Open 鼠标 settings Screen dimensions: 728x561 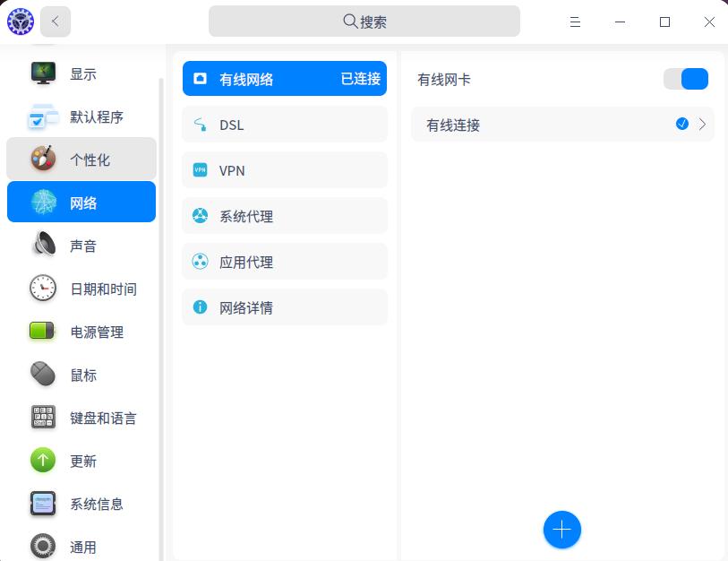(x=43, y=375)
